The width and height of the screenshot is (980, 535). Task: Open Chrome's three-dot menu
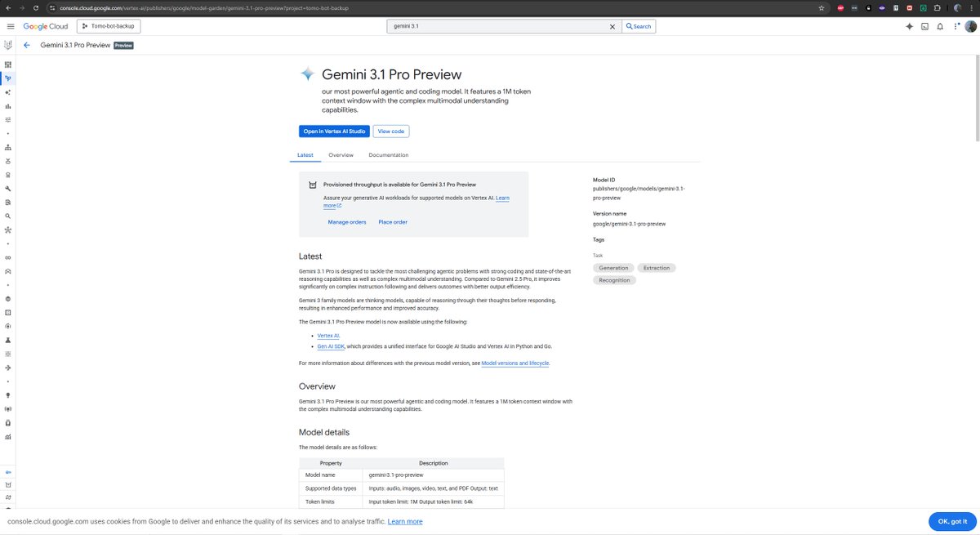tap(972, 7)
